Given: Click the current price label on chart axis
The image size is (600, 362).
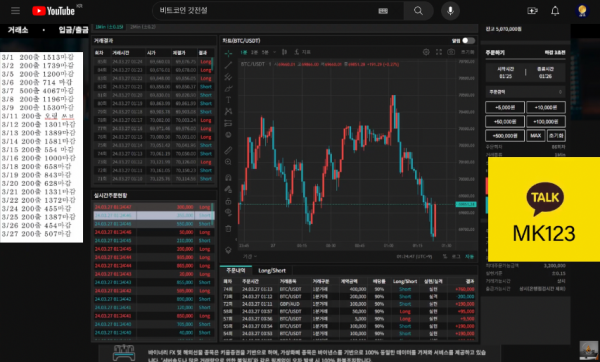Looking at the screenshot, I should (466, 204).
